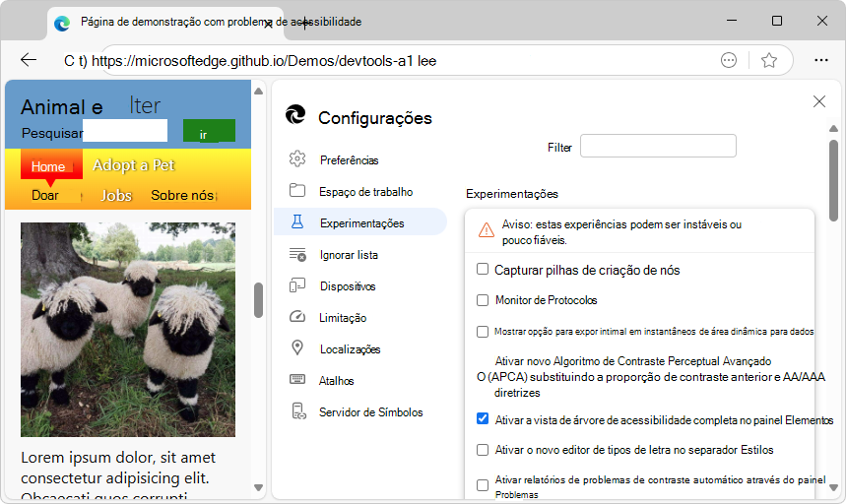The height and width of the screenshot is (504, 846).
Task: Enable the new font editor checkbox
Action: pos(483,449)
